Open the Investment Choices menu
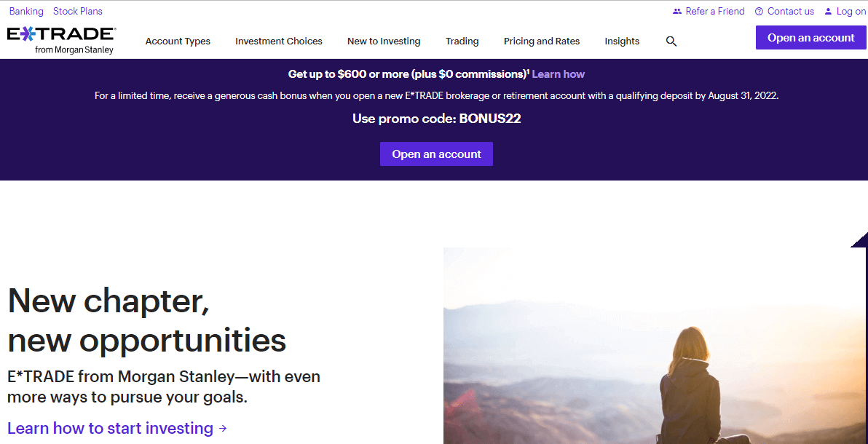The image size is (868, 444). (278, 41)
